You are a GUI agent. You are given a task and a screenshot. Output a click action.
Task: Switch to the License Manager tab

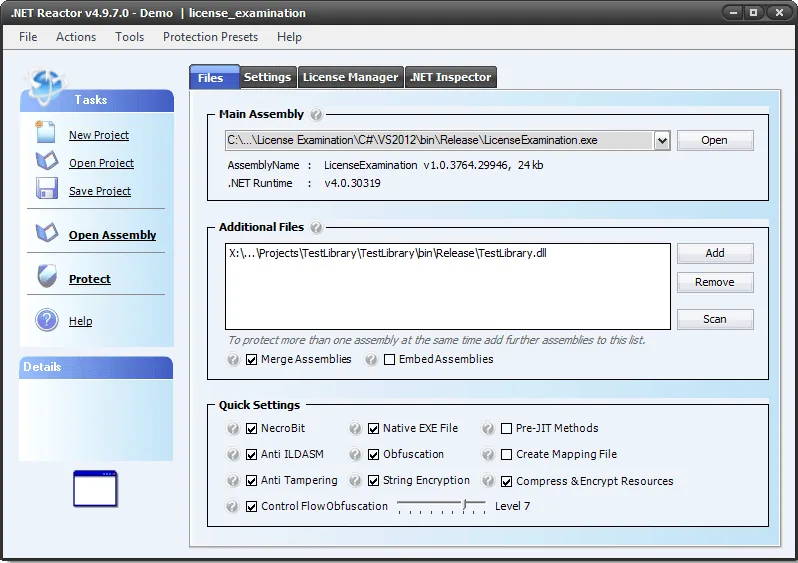click(x=350, y=77)
